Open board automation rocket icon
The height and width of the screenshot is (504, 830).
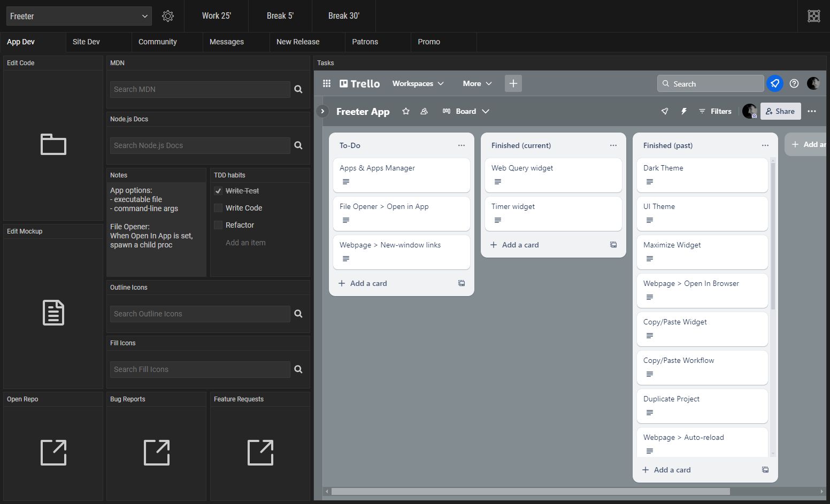coord(665,111)
